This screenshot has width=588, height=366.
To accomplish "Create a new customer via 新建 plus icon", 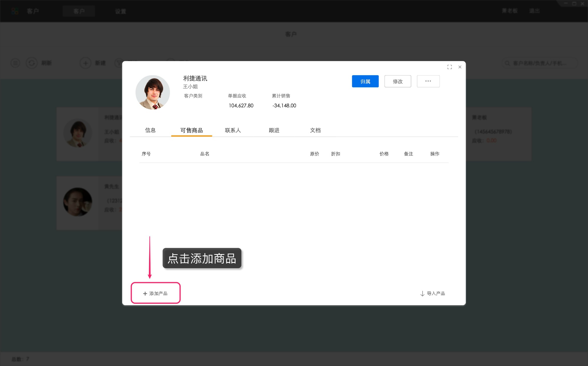I will tap(85, 63).
